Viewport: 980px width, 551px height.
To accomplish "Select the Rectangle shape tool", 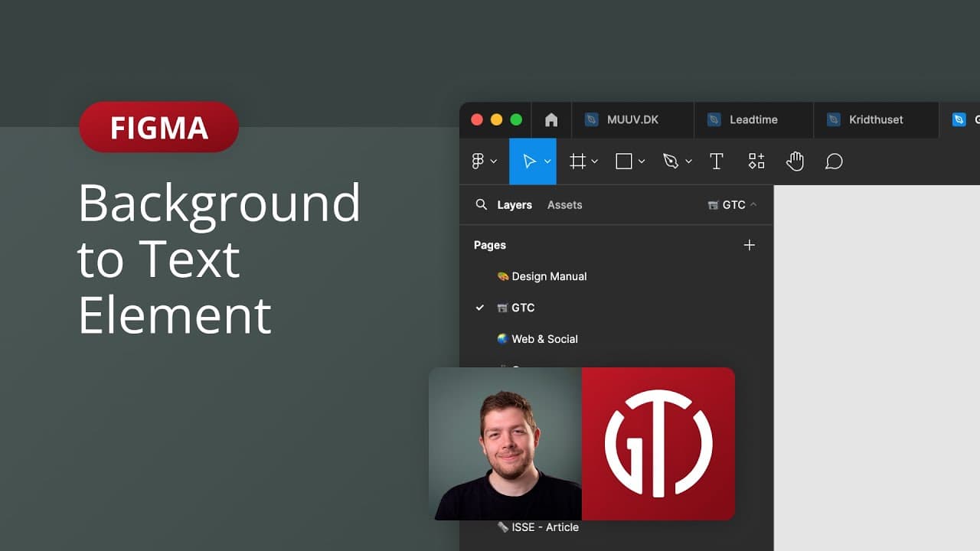I will point(622,161).
